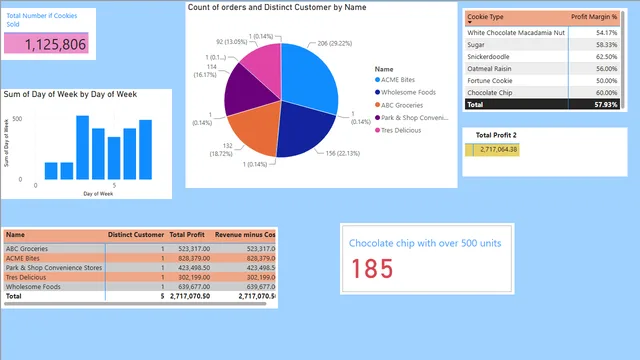Click the ACME Bites table row name
Screen dimensions: 640x360
pos(22,258)
